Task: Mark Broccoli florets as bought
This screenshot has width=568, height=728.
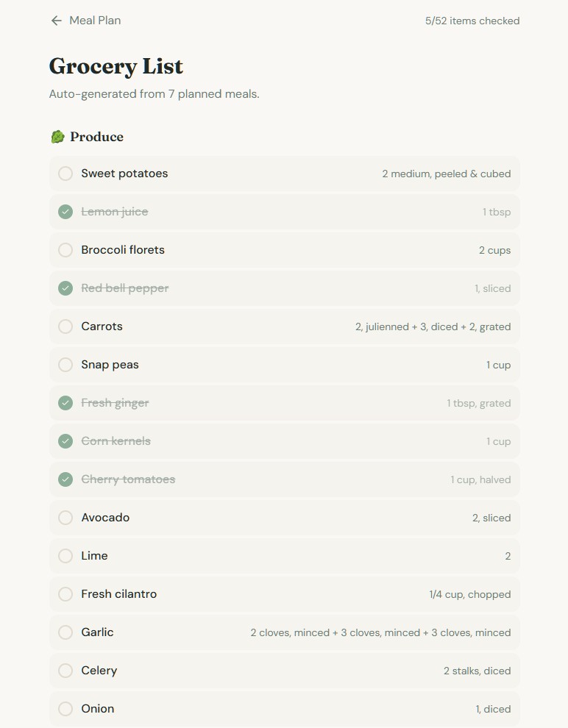Action: point(65,250)
